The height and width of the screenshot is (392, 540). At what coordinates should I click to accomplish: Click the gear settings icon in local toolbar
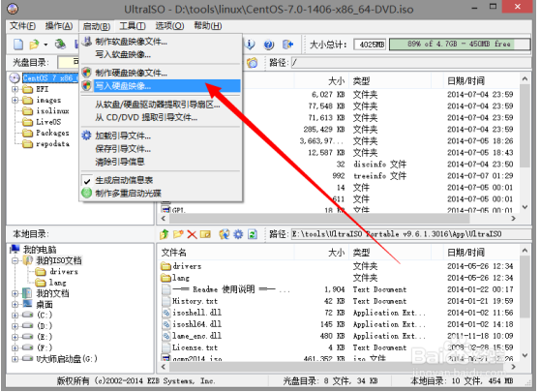(238, 234)
